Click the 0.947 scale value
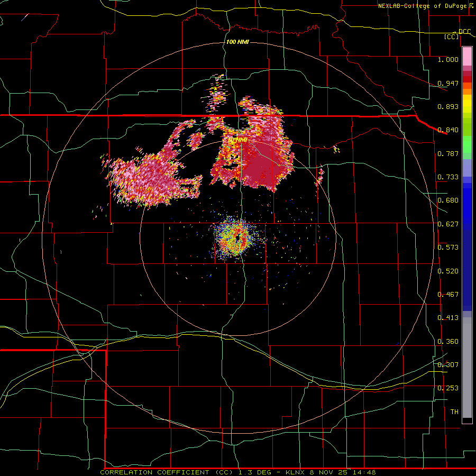The image size is (476, 476). click(448, 83)
